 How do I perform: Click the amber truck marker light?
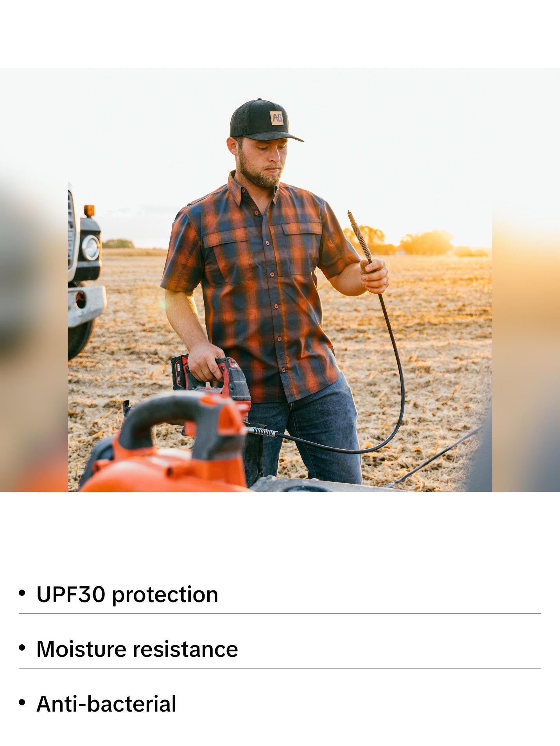[x=90, y=211]
